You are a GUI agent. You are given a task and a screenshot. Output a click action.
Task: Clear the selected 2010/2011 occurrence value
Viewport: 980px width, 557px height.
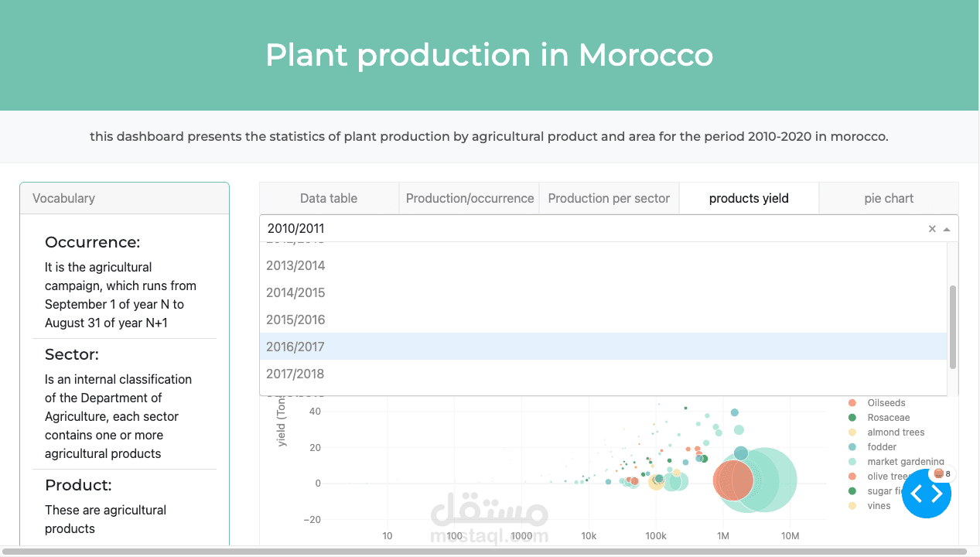point(932,229)
